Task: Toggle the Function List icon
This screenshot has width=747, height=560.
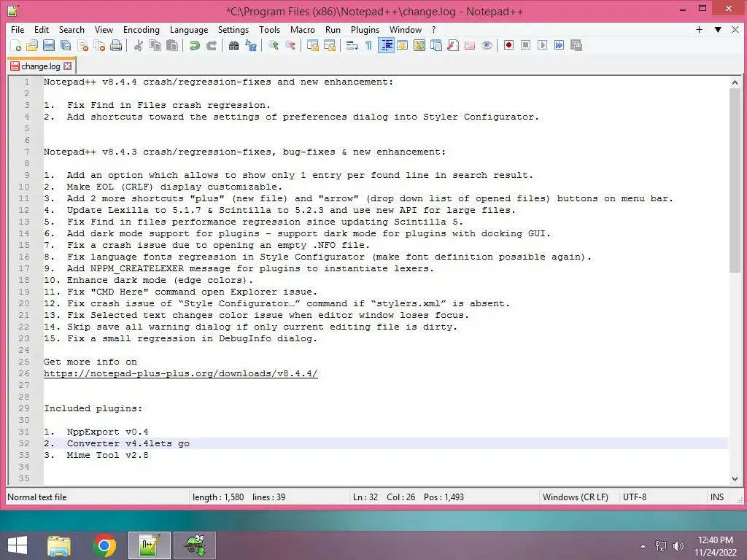Action: [x=453, y=45]
